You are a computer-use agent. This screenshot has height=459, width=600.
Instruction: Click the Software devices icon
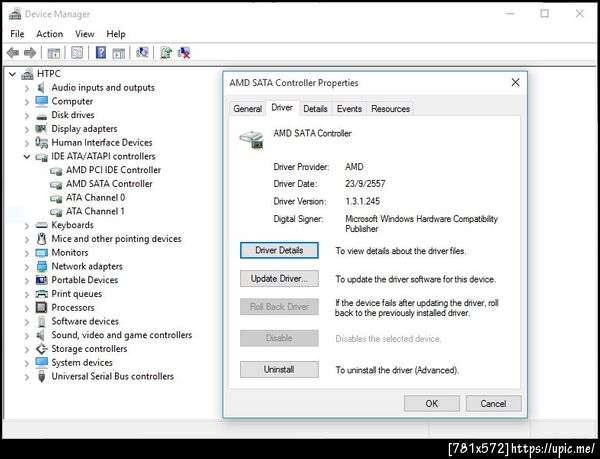click(42, 322)
